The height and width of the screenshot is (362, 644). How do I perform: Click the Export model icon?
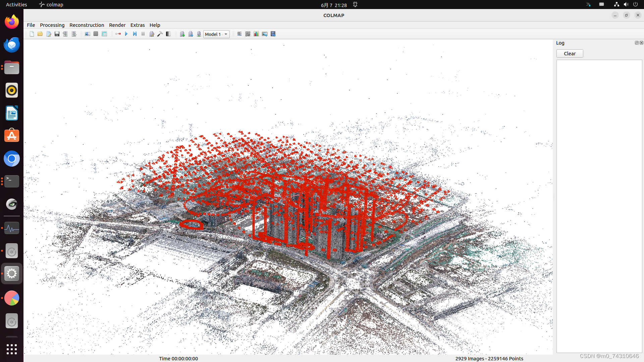[74, 34]
